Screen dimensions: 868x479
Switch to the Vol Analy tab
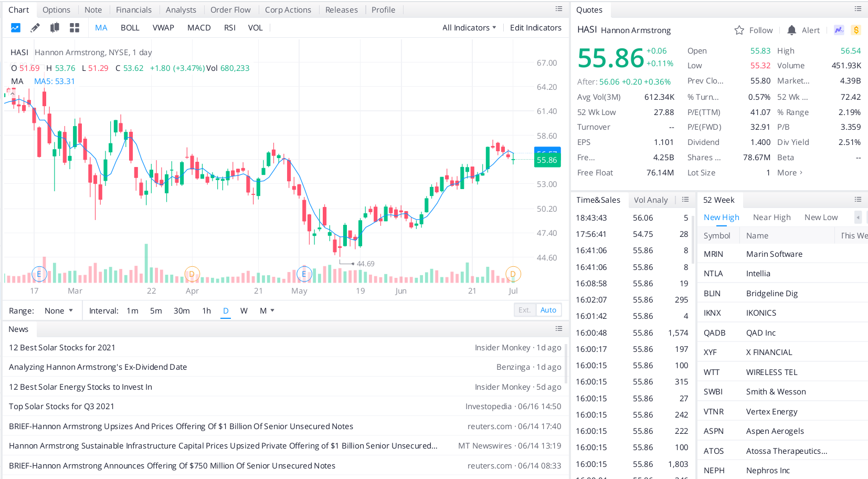tap(651, 200)
